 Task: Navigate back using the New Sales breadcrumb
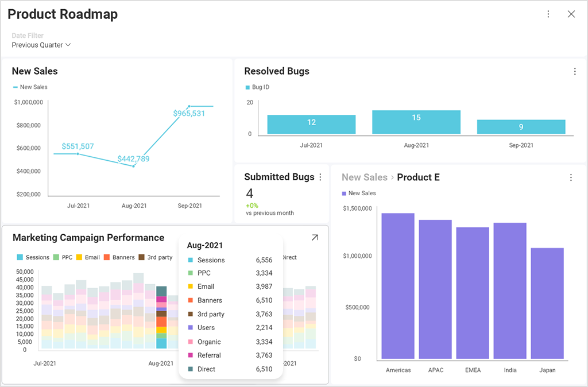pos(364,177)
